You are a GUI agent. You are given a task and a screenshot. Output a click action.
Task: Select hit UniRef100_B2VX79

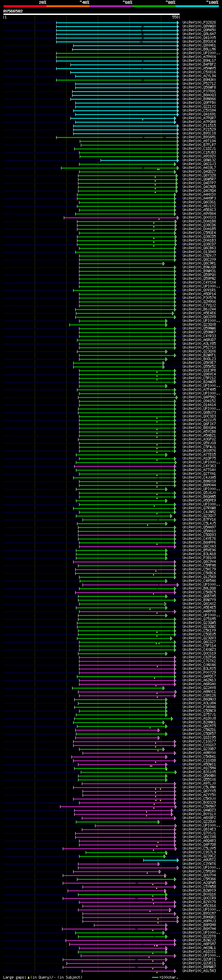(199, 902)
